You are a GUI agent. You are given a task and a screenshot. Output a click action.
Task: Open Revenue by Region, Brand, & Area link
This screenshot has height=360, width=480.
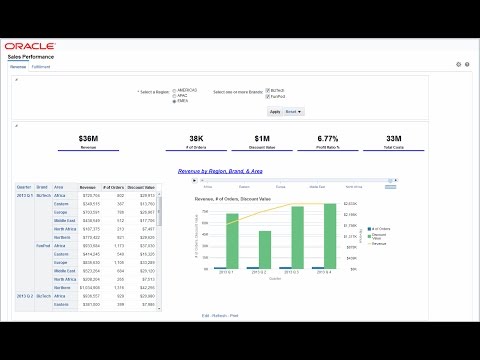click(220, 171)
